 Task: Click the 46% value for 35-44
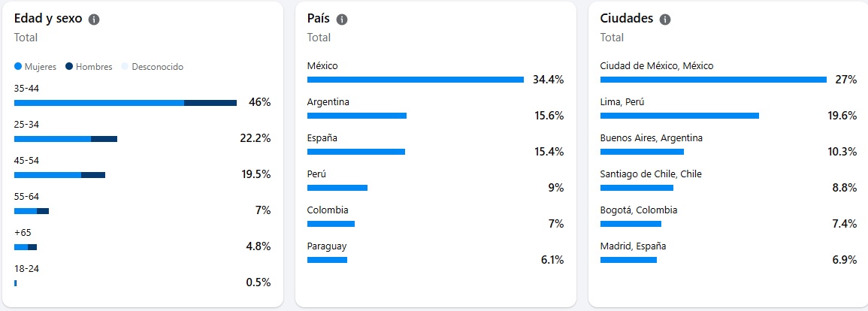pyautogui.click(x=259, y=102)
